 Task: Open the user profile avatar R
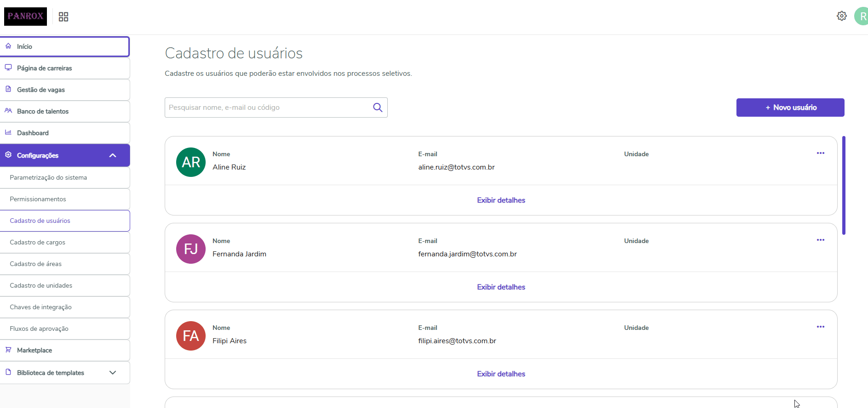click(861, 17)
